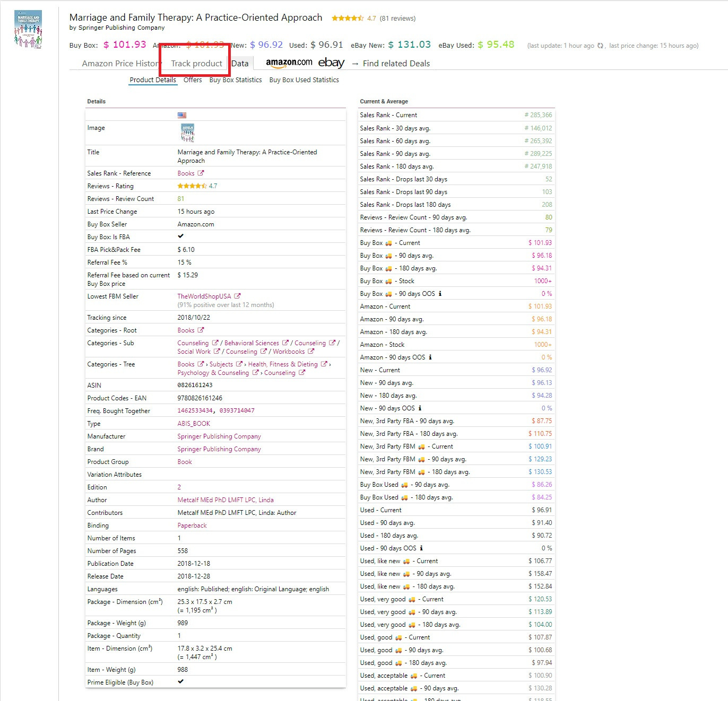Click the US flag icon in Details
Viewport: 728px width, 701px height.
click(182, 115)
